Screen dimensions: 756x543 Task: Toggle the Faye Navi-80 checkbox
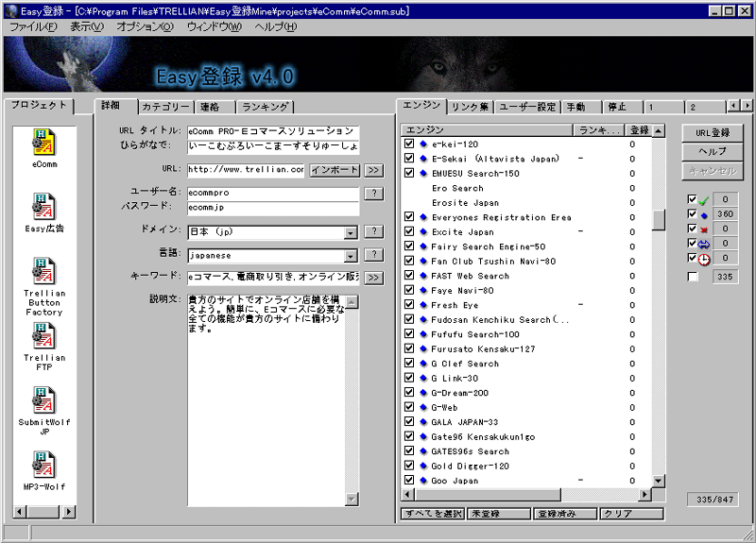point(409,290)
